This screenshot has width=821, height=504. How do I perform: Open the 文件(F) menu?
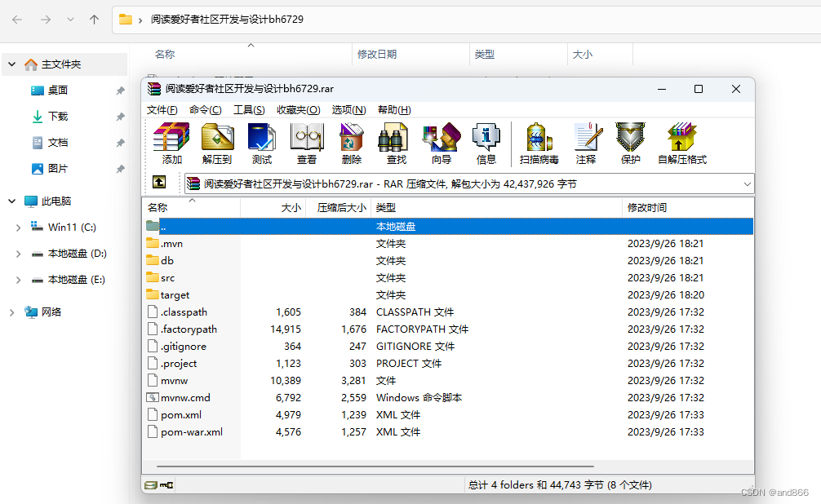point(162,110)
